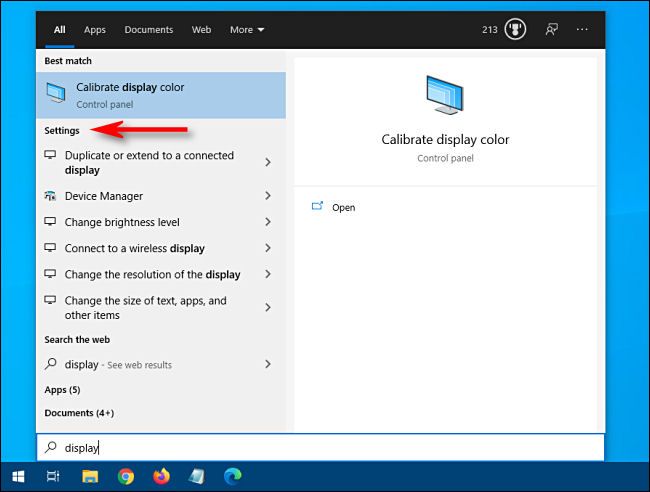Viewport: 650px width, 492px height.
Task: Open Change the resolution of the display
Action: 161,274
